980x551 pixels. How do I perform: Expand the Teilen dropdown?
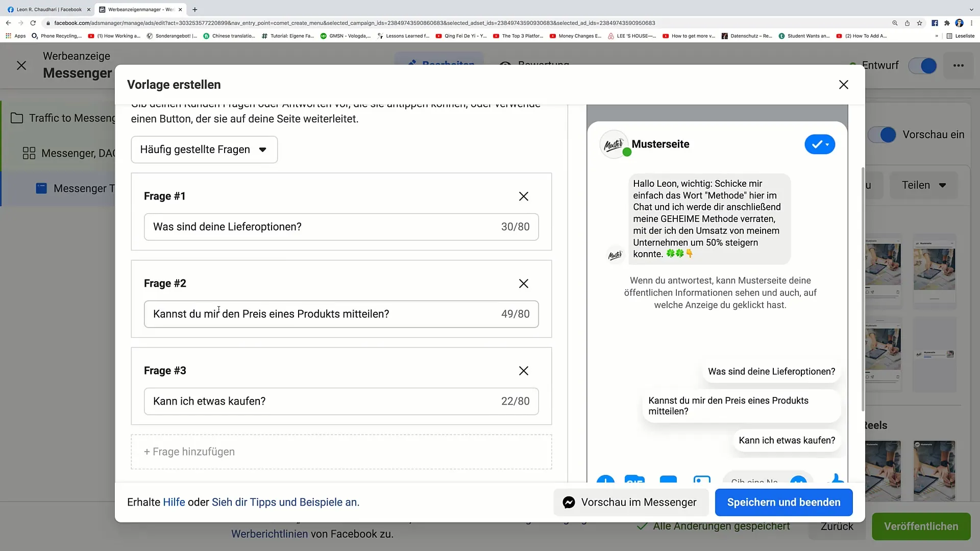pyautogui.click(x=923, y=185)
